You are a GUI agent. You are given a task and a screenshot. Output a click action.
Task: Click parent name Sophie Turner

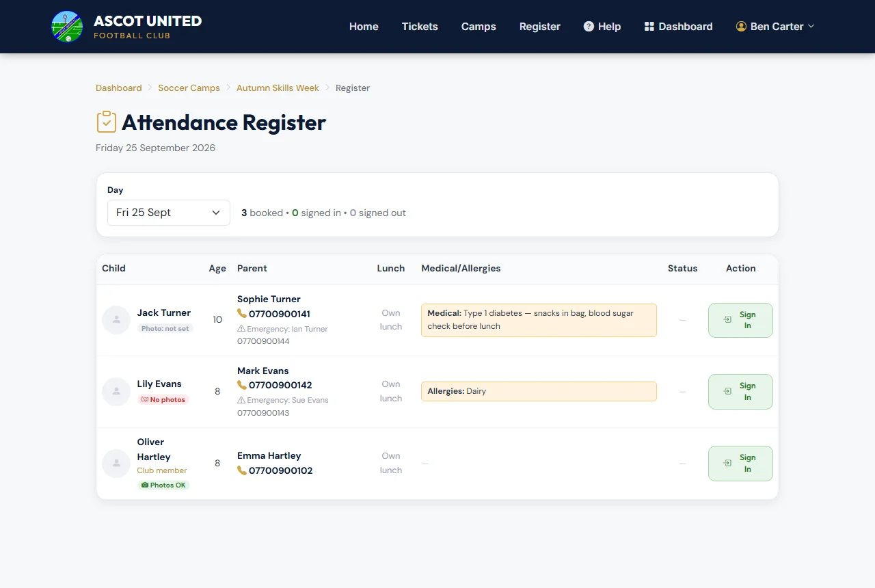269,299
